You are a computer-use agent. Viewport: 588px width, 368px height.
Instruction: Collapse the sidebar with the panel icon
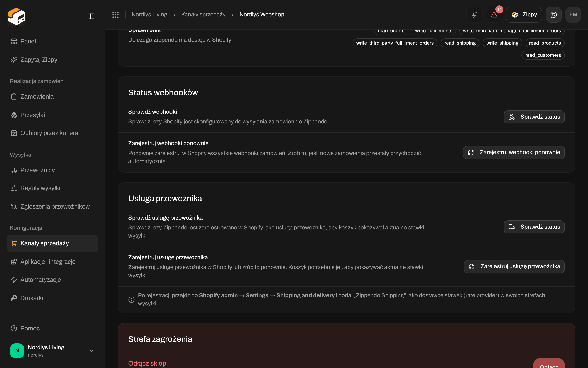tap(91, 16)
